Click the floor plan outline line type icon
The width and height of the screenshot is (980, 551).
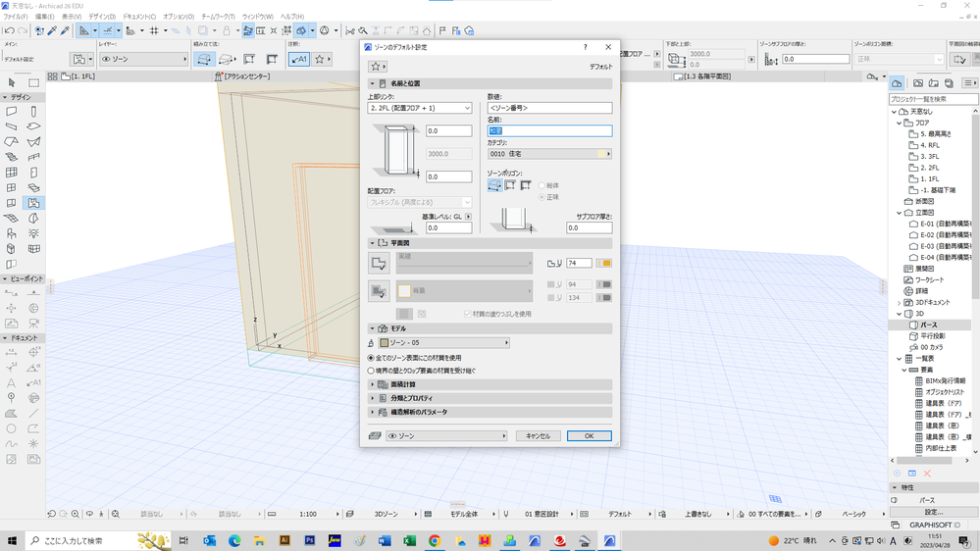coord(379,263)
